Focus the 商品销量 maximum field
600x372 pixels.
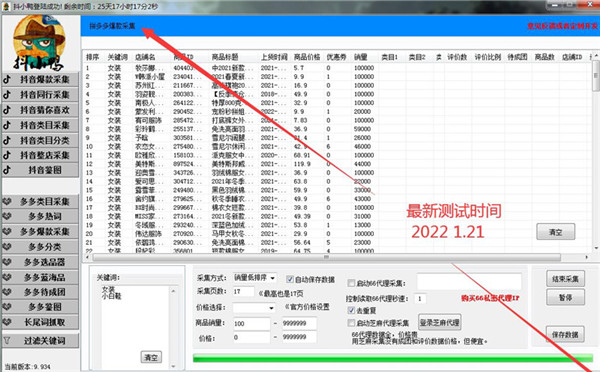click(299, 323)
